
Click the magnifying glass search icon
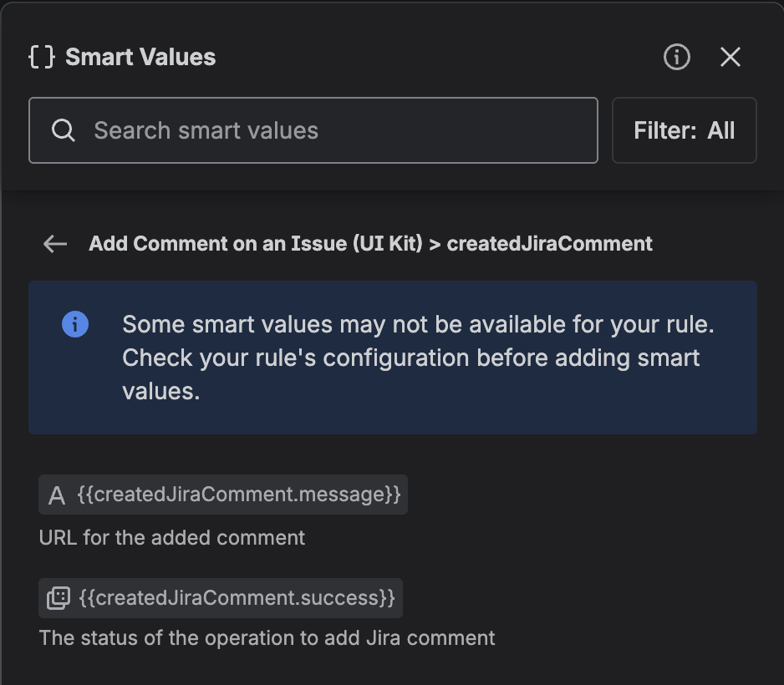pos(64,130)
